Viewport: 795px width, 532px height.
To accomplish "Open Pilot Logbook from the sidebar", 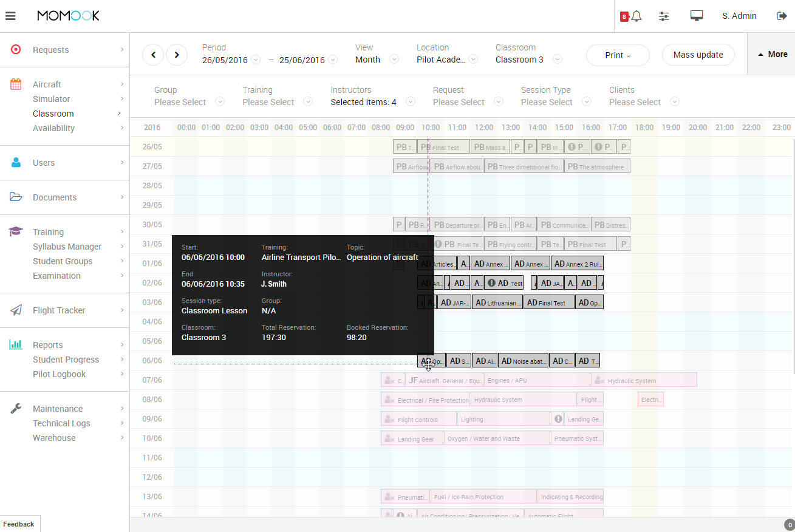I will pos(64,374).
